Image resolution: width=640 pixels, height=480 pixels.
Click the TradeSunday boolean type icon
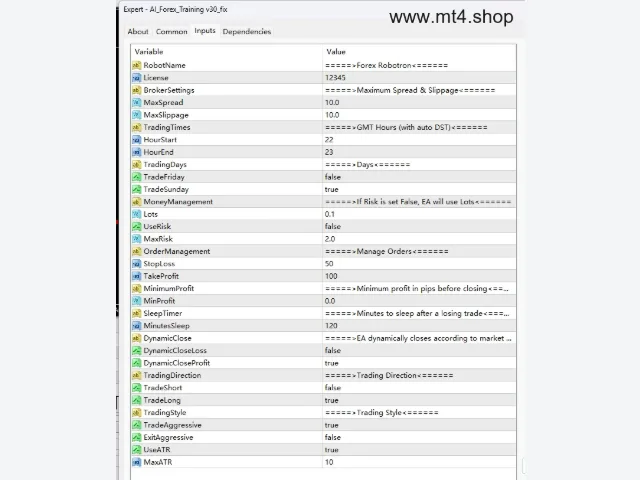pyautogui.click(x=136, y=189)
